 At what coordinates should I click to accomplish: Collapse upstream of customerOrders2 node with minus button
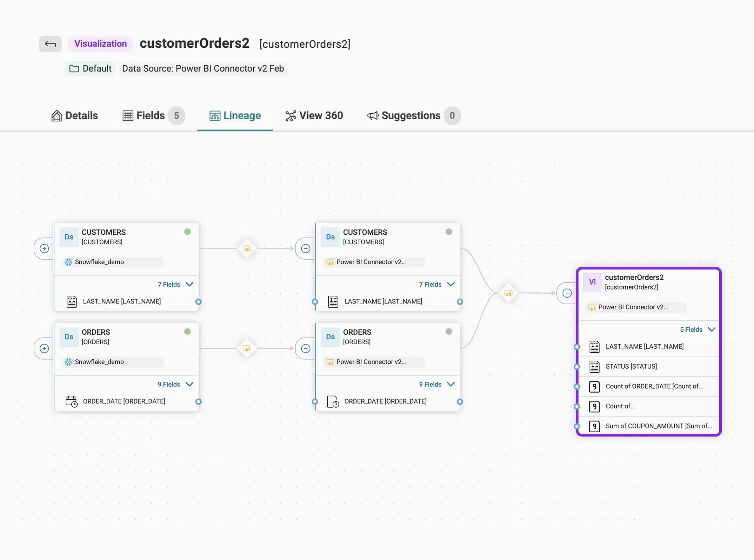pyautogui.click(x=567, y=293)
